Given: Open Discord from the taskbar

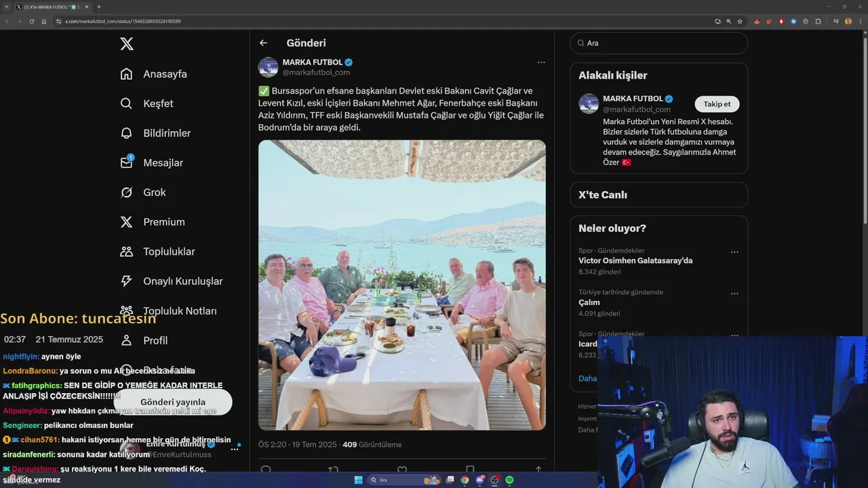Looking at the screenshot, I should click(x=480, y=480).
